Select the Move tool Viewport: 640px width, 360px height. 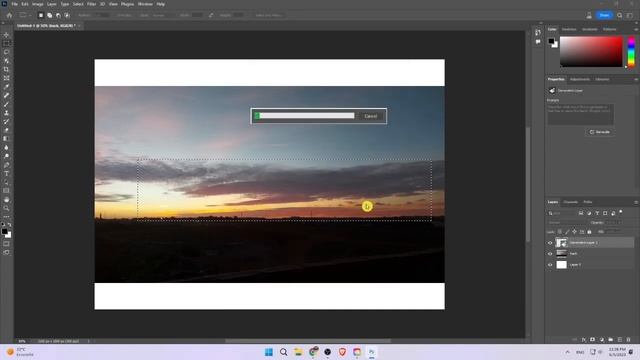6,35
